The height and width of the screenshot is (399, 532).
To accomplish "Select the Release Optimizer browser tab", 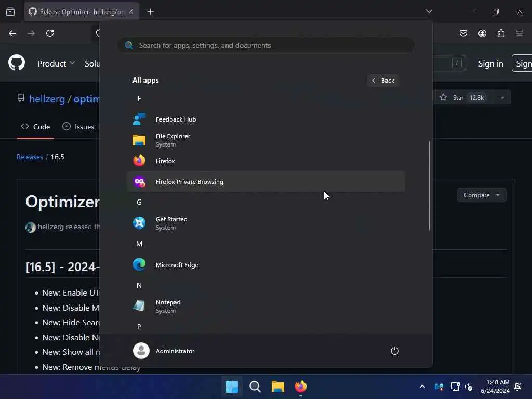I will tap(82, 12).
